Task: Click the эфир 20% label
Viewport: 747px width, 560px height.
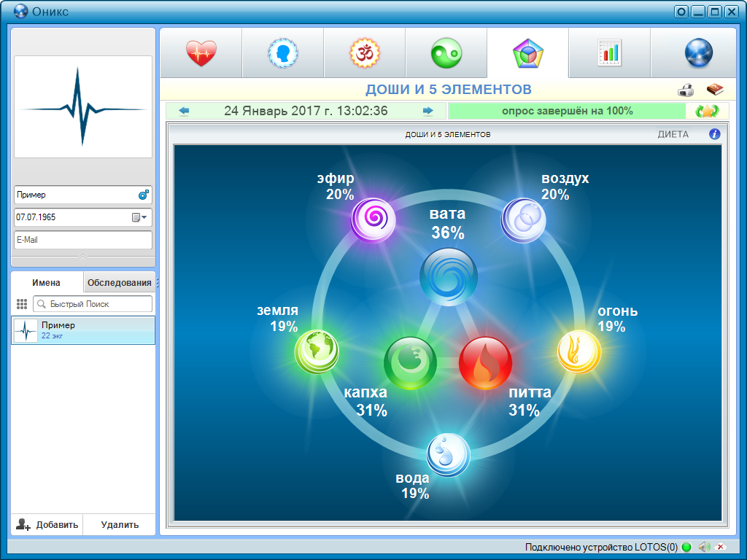Action: (336, 186)
